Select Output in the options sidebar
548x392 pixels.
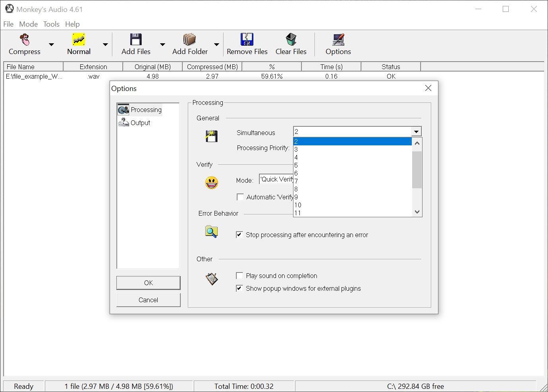140,123
